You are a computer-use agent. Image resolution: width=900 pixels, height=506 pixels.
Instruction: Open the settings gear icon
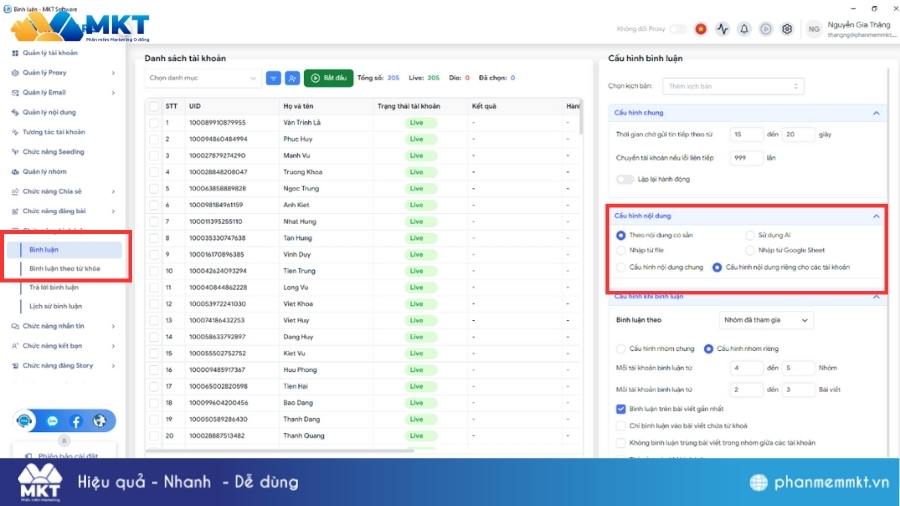click(x=787, y=29)
